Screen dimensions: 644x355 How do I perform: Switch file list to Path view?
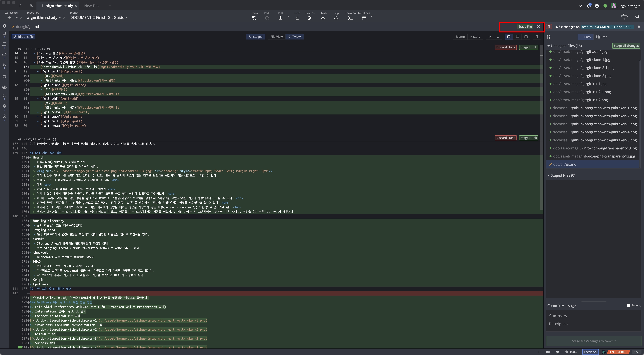(x=585, y=37)
